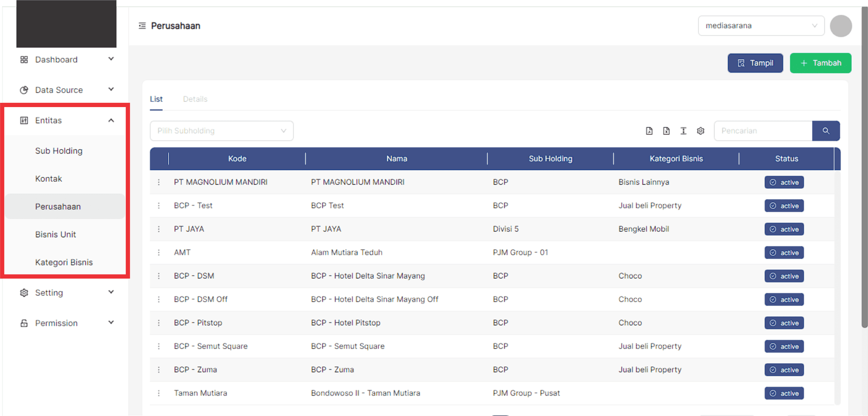
Task: Click the row height adjustment icon
Action: coord(683,131)
